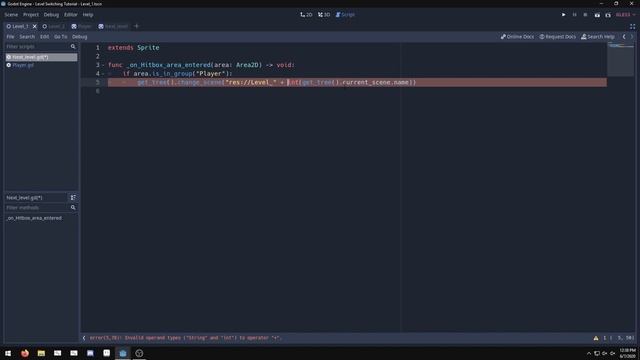Select Next_level.gd in script list
Viewport: 640px width, 360px height.
[41, 57]
